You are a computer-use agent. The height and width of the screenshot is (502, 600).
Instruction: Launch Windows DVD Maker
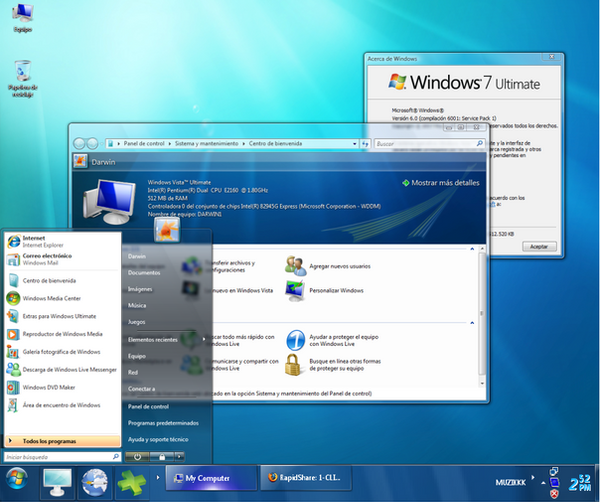pyautogui.click(x=62, y=387)
